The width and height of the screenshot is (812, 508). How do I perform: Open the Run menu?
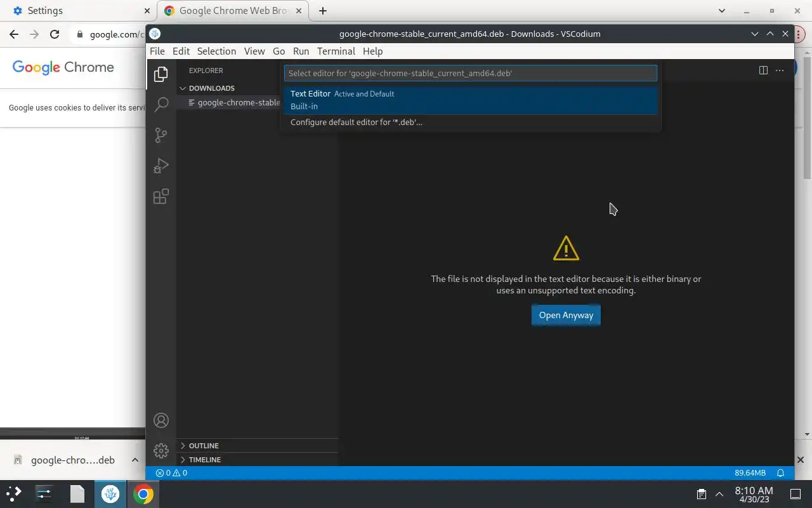(301, 51)
